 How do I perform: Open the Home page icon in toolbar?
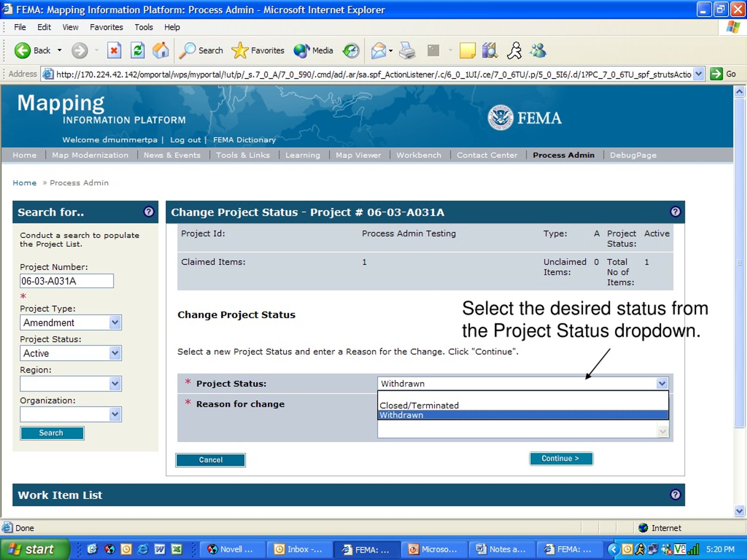tap(161, 51)
